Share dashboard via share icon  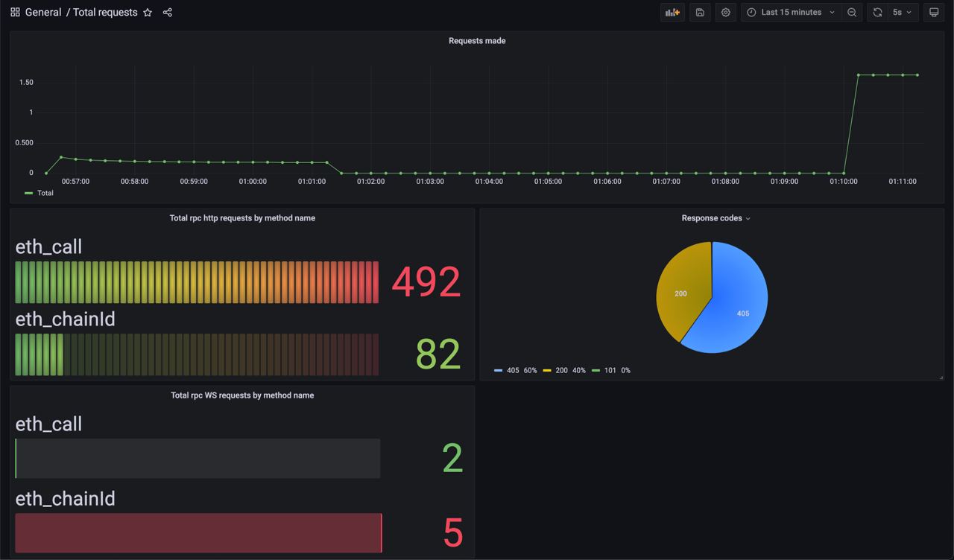coord(168,13)
